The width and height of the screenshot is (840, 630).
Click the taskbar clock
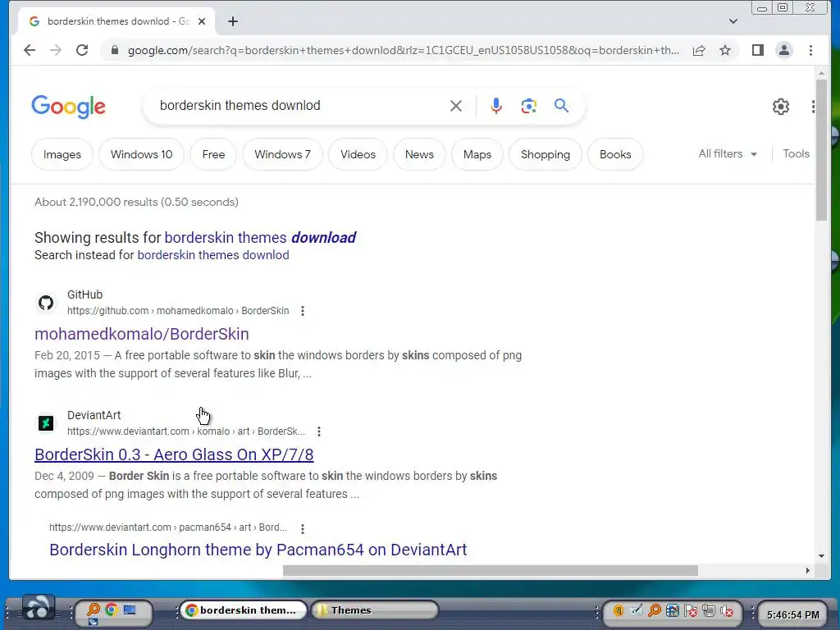point(793,614)
